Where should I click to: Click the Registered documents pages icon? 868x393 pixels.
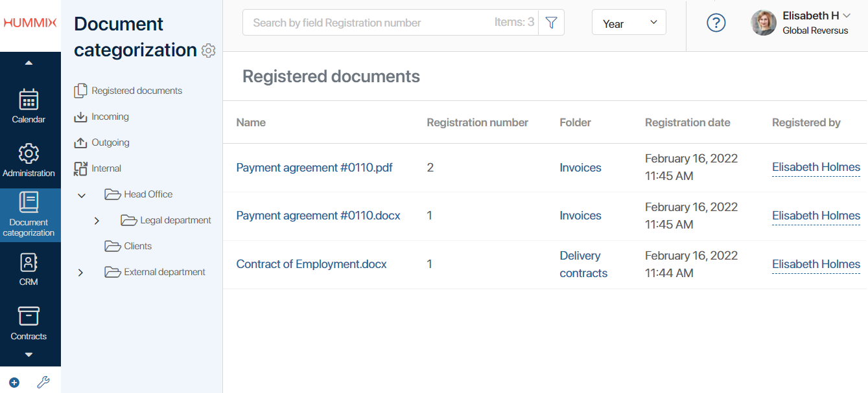(x=80, y=91)
